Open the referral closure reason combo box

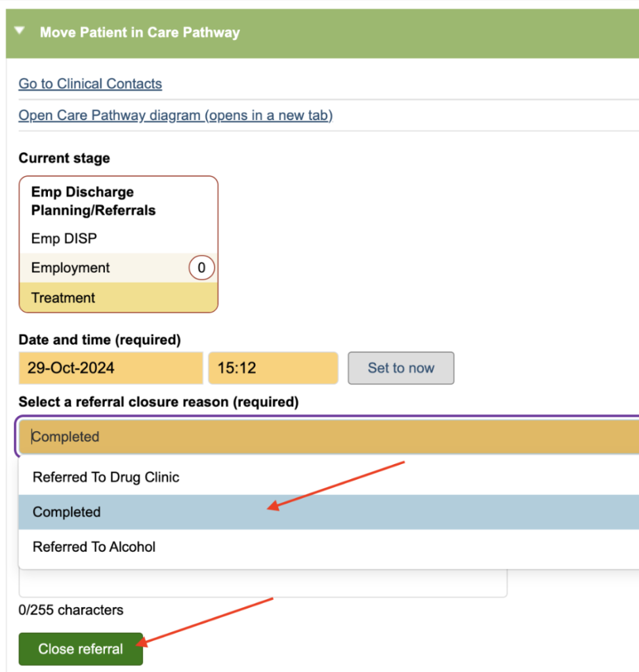pos(328,437)
